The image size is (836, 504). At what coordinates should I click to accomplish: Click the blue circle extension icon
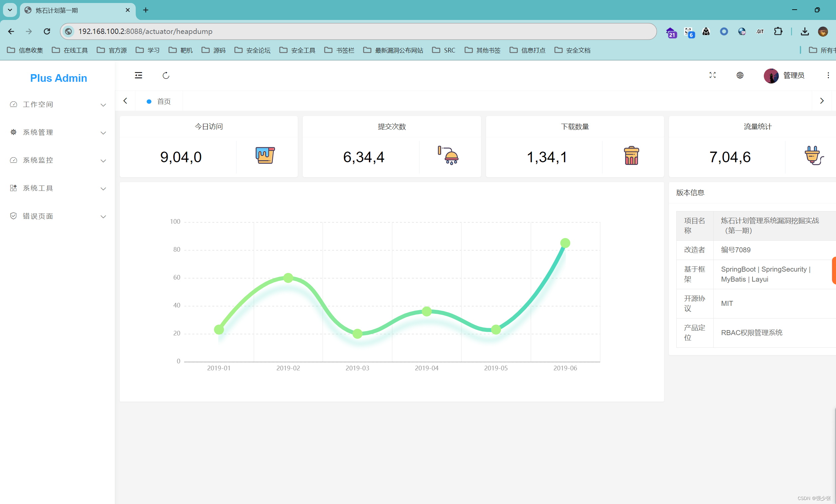tap(724, 32)
